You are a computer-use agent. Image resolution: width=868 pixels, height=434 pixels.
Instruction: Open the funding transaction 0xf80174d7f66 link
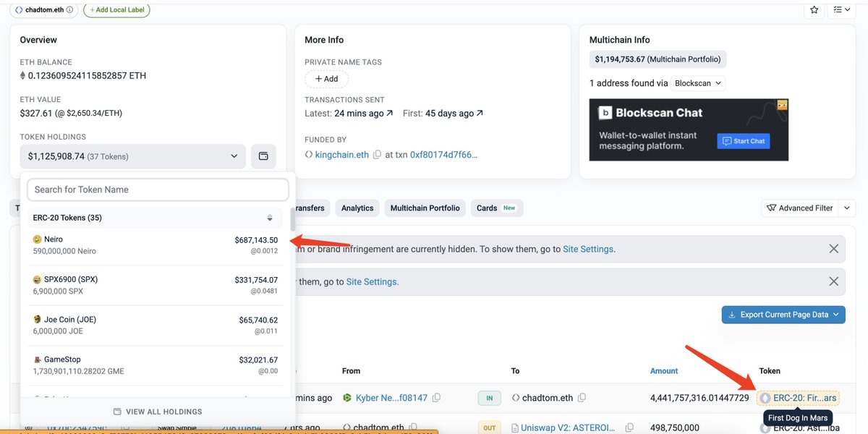click(444, 155)
